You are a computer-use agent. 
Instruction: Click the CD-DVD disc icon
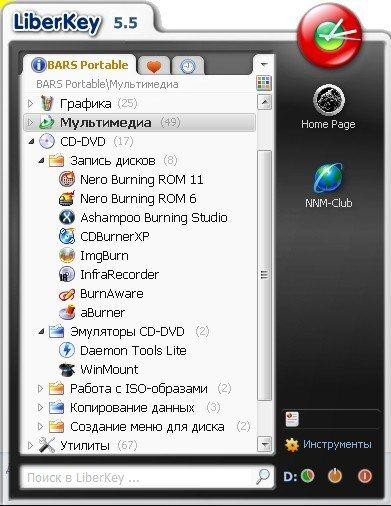[47, 141]
